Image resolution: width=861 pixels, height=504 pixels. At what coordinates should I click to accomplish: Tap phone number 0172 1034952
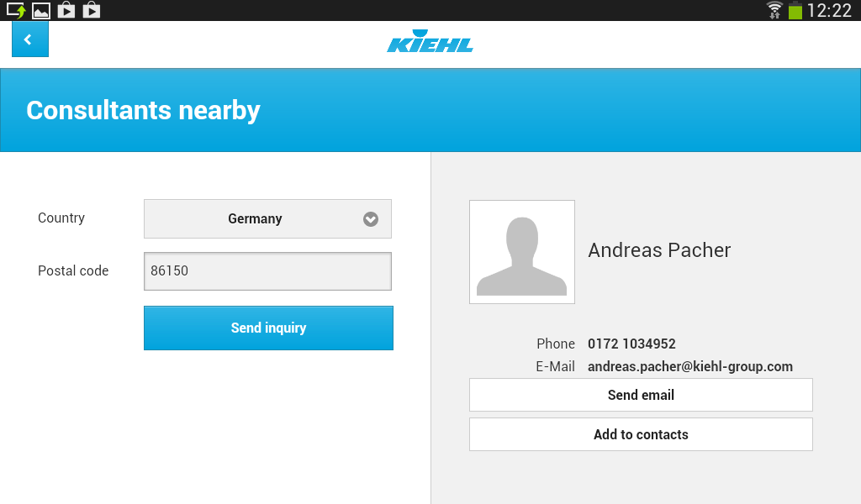click(631, 344)
